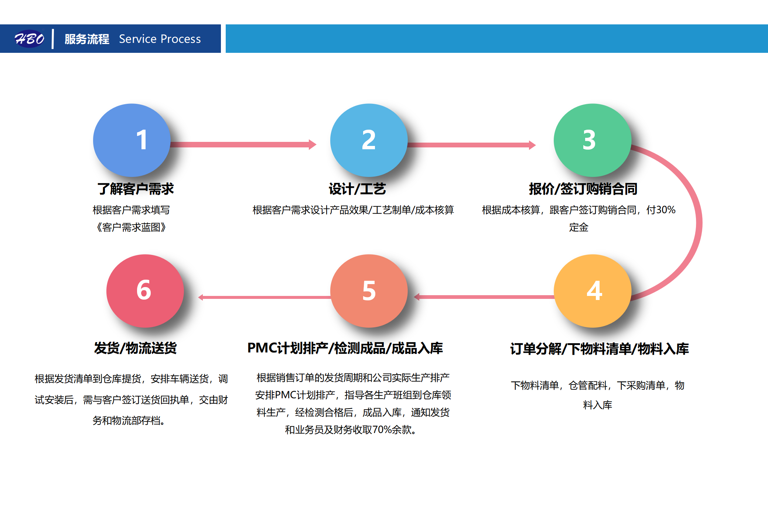Select the Service Process tab text
This screenshot has height=532, width=768.
coord(160,39)
